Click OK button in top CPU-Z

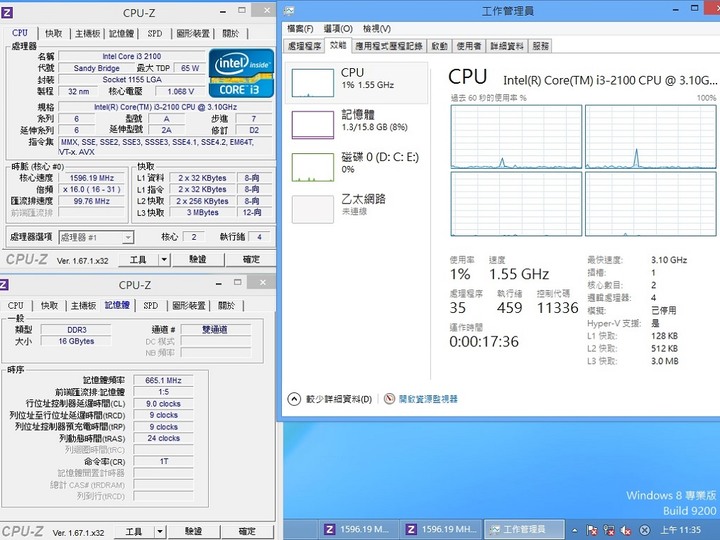251,260
